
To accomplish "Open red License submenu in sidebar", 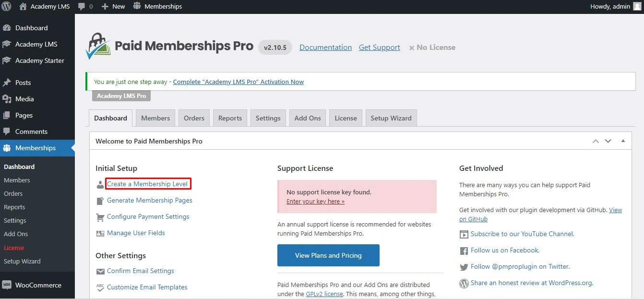I will [x=14, y=248].
